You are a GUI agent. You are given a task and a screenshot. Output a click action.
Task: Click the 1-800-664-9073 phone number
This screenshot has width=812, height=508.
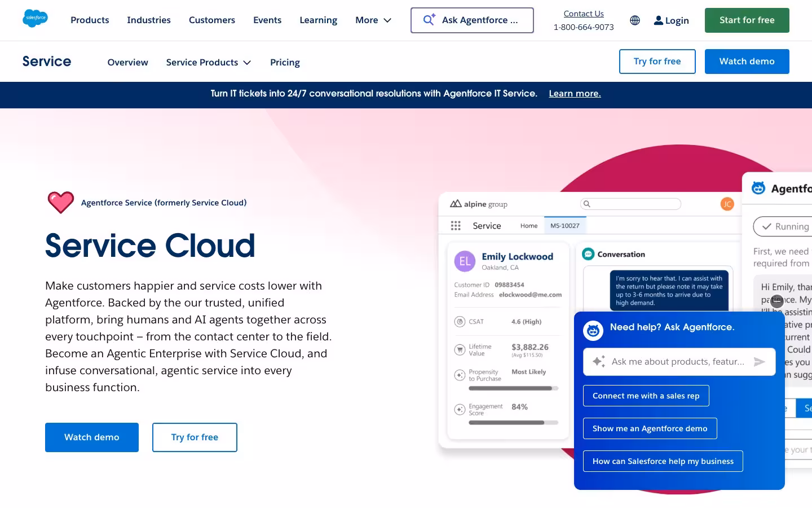click(584, 27)
